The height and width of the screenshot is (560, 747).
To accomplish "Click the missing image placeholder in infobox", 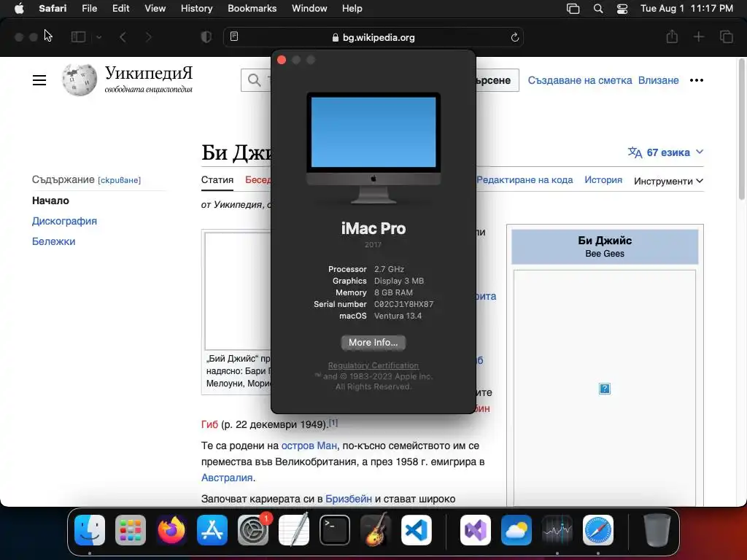I will (605, 389).
